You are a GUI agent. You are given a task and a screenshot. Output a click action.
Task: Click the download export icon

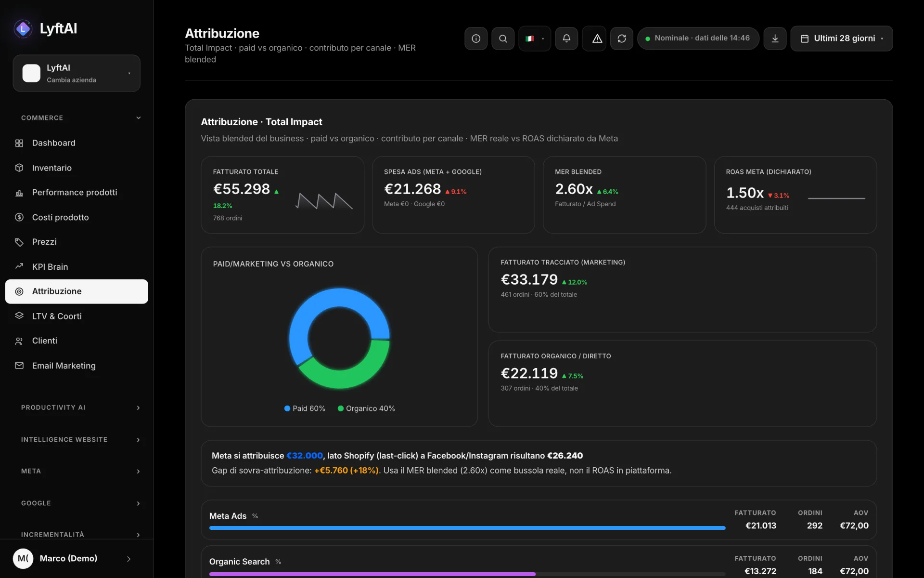click(x=775, y=39)
